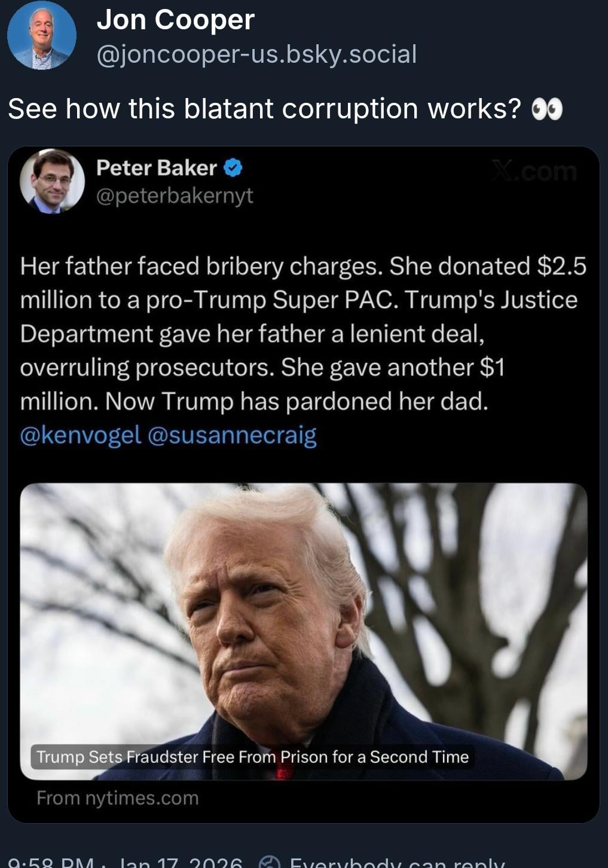
Task: Open the Peter Baker account name
Action: pyautogui.click(x=156, y=168)
